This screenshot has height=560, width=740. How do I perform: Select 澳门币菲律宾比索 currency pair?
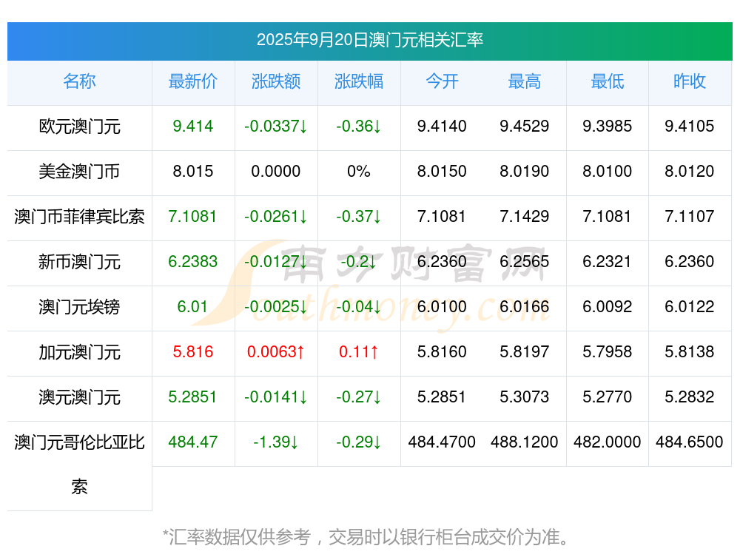coord(79,217)
